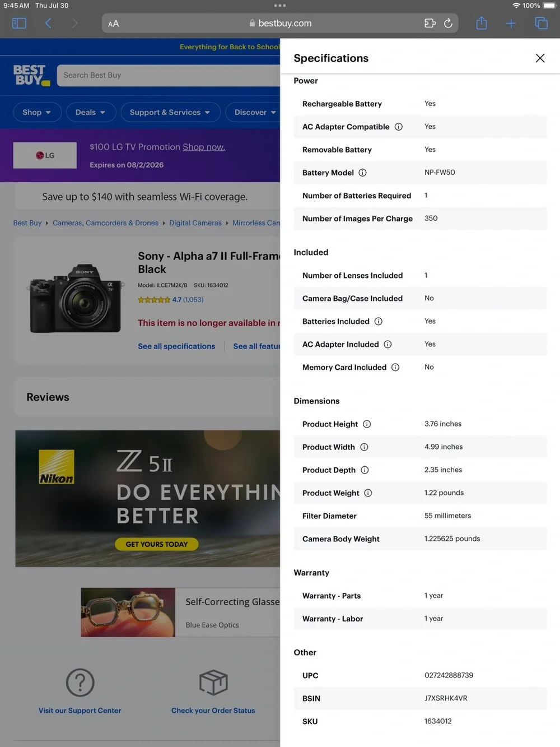
Task: Close the Specifications panel
Action: click(540, 58)
